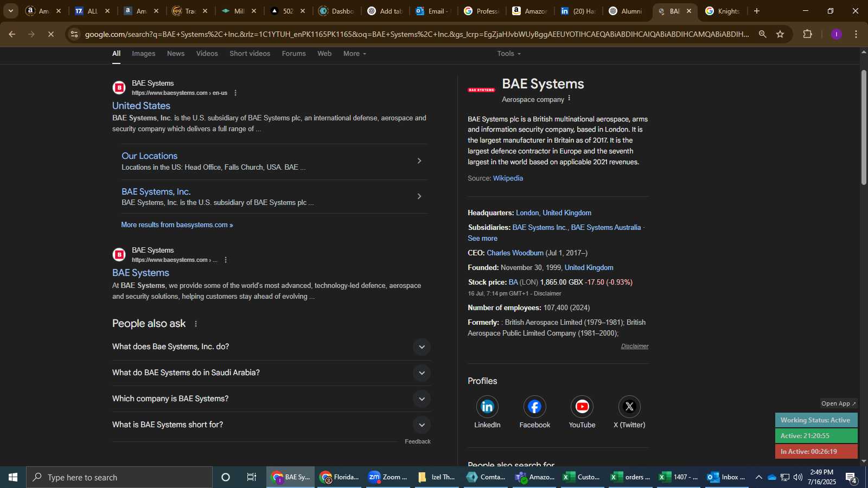
Task: Open tab search dropdown arrow
Action: point(10,11)
